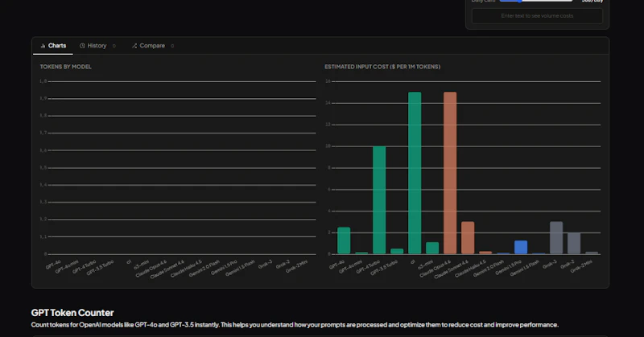
Task: Click the 'TOKENS BY MODEL' chart title
Action: [66, 67]
